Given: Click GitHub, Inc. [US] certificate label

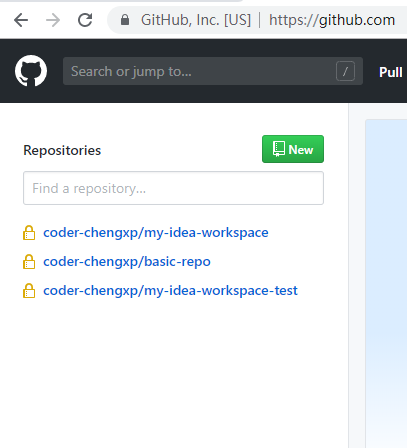Looking at the screenshot, I should (x=196, y=20).
